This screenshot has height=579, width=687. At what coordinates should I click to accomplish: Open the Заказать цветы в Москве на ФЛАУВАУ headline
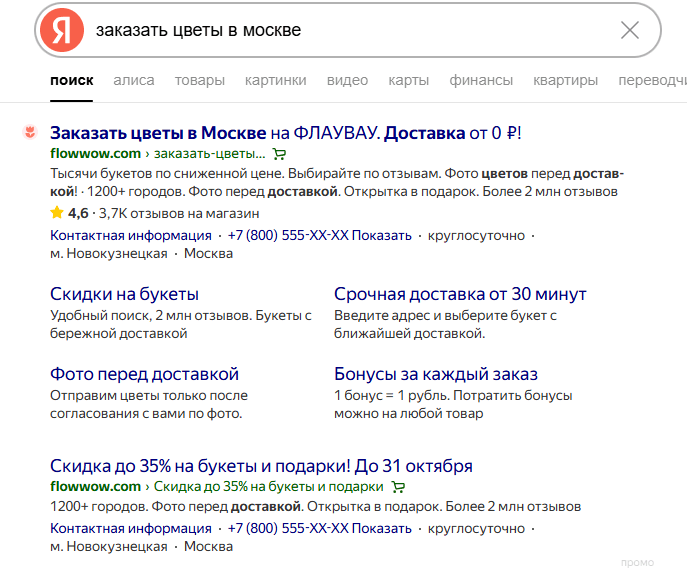[286, 133]
